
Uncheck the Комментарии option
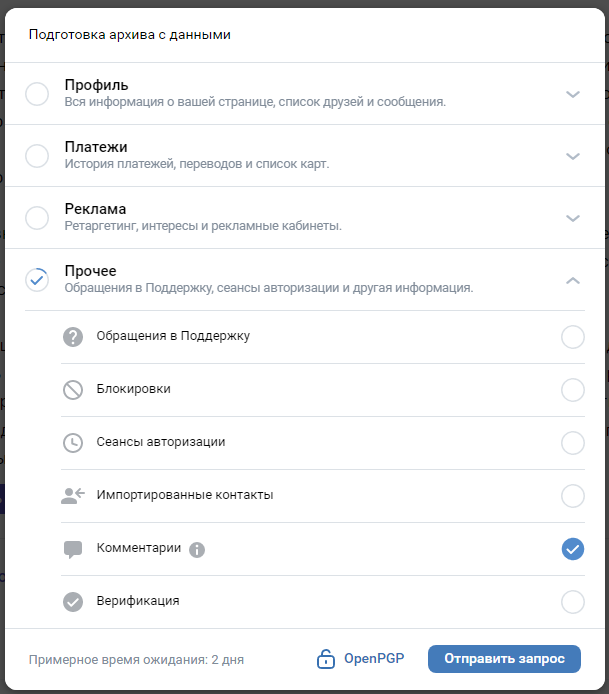point(573,549)
